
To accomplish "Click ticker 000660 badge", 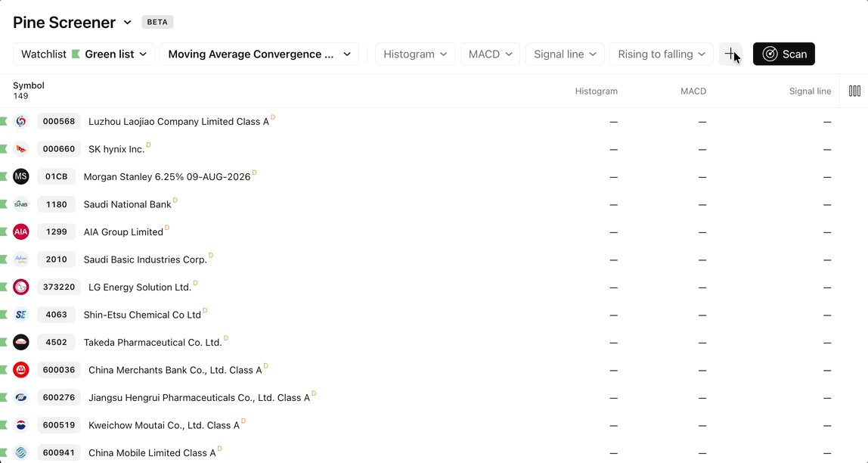I will (59, 149).
